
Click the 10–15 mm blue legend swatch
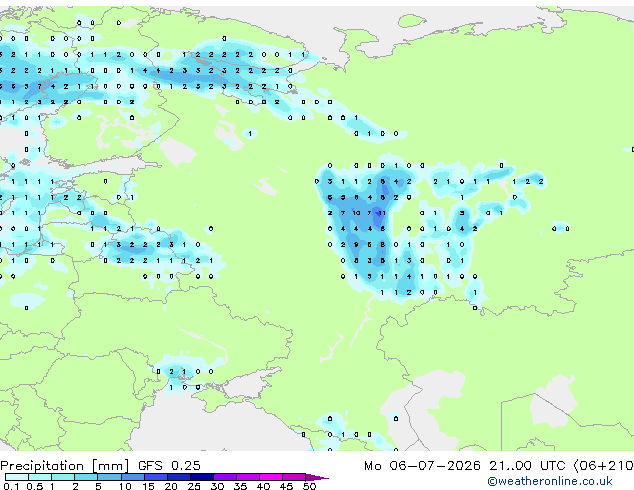click(x=133, y=477)
